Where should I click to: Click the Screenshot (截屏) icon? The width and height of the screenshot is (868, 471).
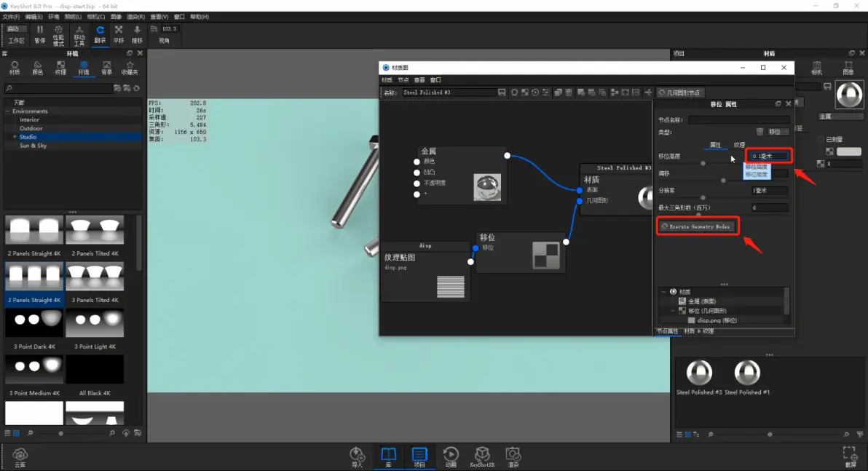851,457
